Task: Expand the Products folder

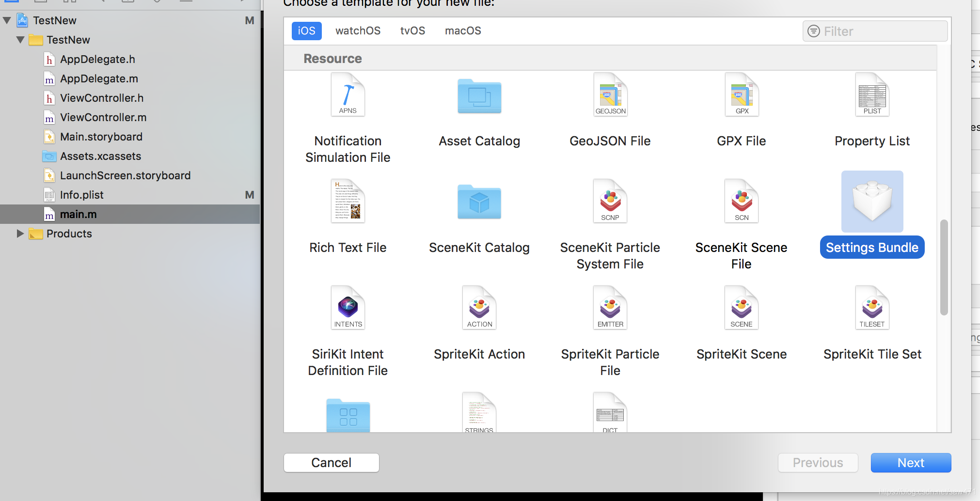Action: 20,234
